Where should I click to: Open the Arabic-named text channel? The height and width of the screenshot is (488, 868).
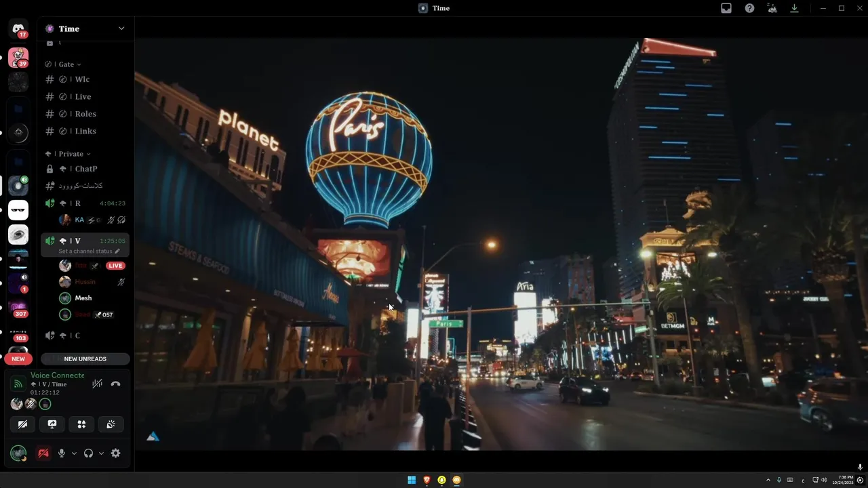coord(85,186)
